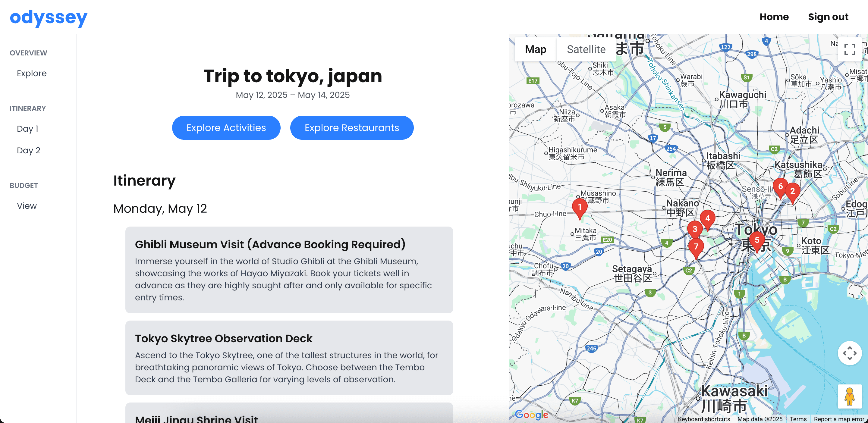Click the Setagaya label on map
Viewport: 868px width, 423px height.
[x=632, y=273]
